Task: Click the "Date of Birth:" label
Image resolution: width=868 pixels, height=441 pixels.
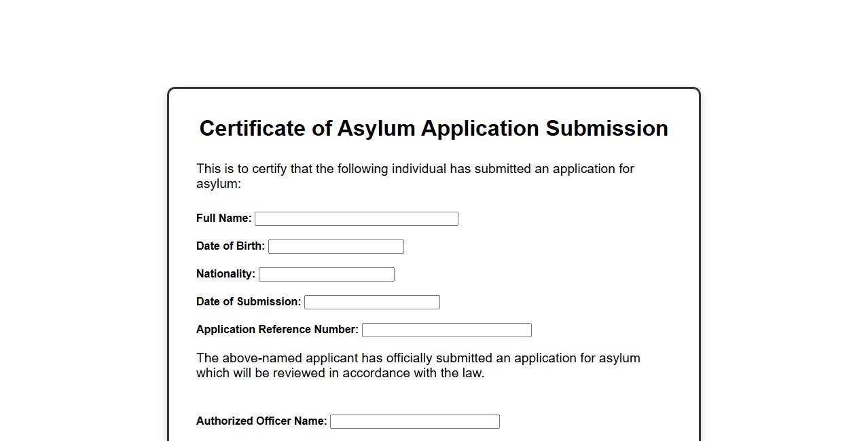Action: pos(230,246)
